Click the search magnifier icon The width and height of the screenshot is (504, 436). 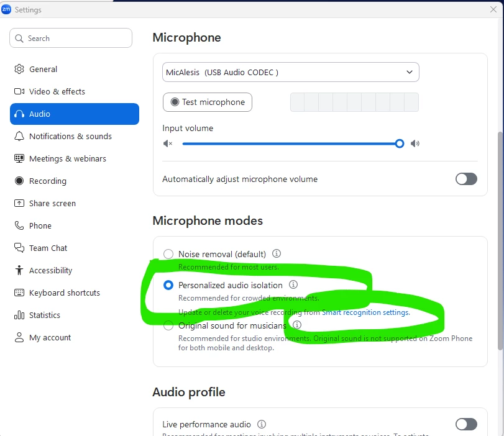(x=19, y=39)
